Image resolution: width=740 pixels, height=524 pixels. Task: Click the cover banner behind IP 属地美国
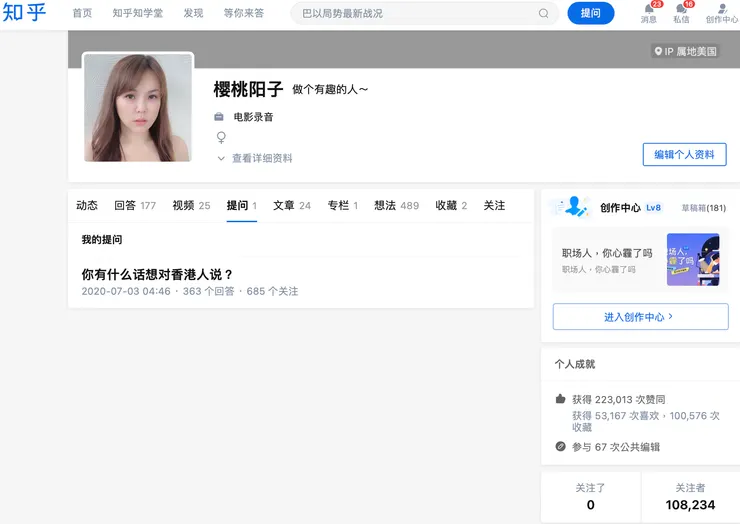coord(404,50)
